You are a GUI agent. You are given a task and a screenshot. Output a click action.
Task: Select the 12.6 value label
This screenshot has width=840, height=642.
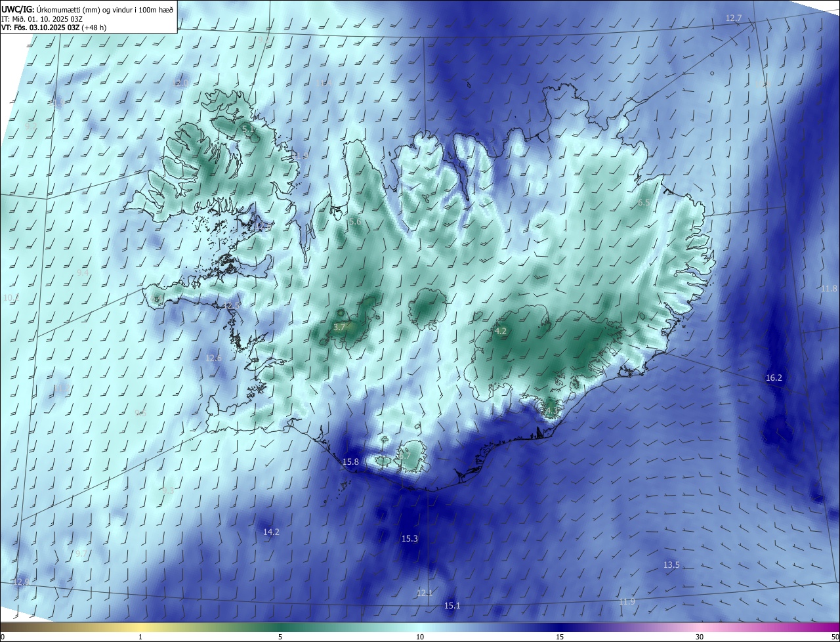(x=213, y=358)
